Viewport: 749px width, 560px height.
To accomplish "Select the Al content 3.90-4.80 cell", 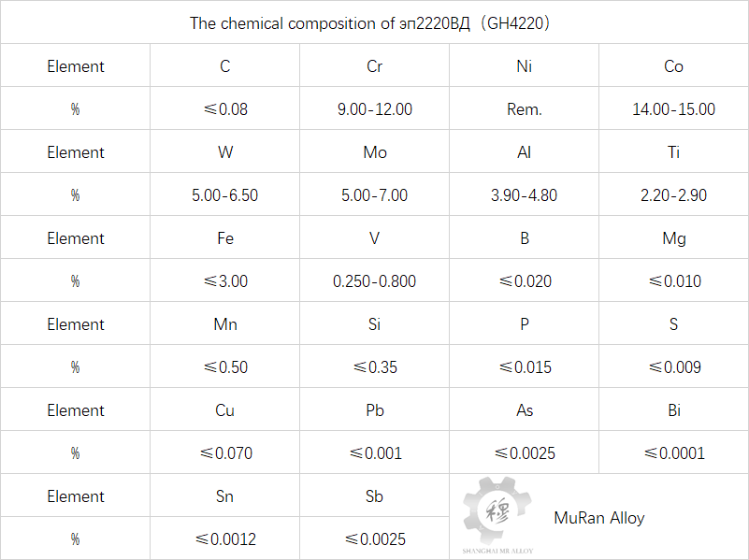I will point(524,195).
